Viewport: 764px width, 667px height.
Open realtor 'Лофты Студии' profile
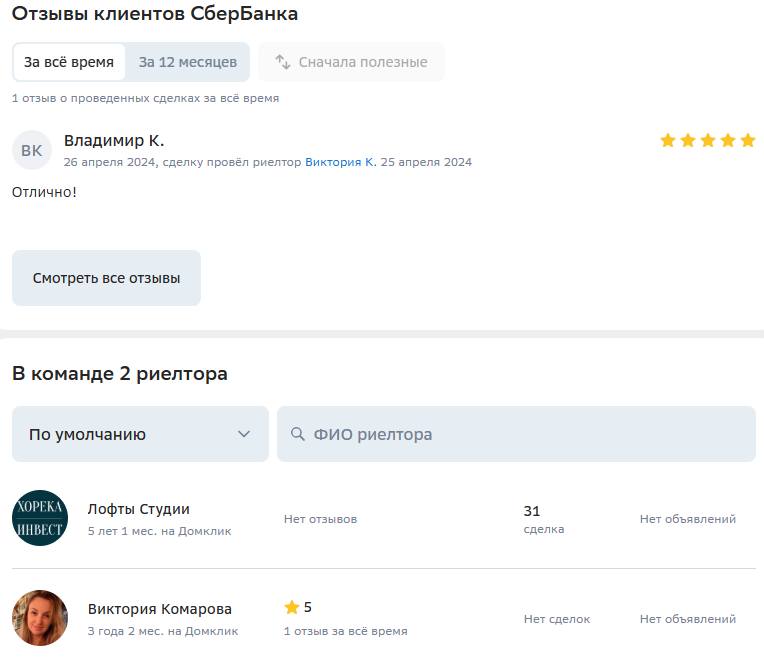(138, 509)
